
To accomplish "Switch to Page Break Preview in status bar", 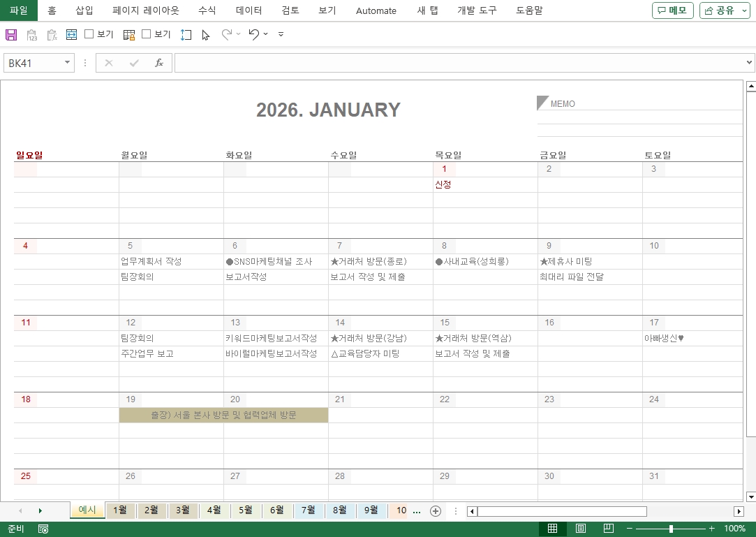I will [608, 529].
